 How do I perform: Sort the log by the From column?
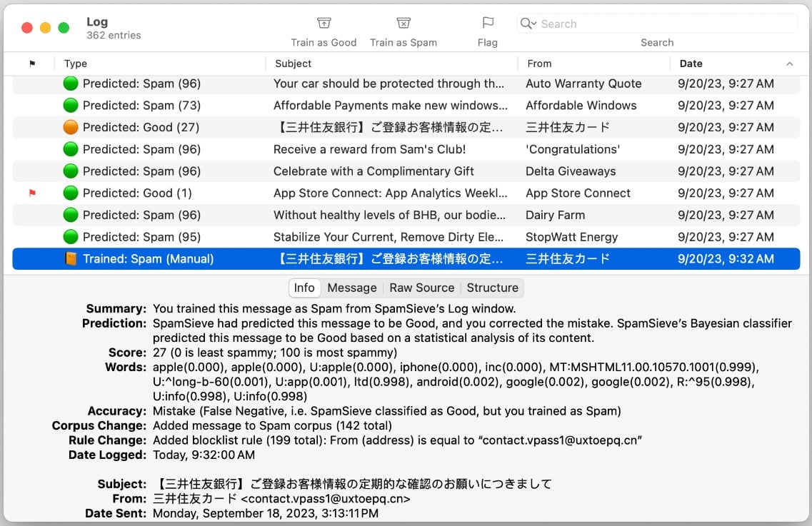539,64
